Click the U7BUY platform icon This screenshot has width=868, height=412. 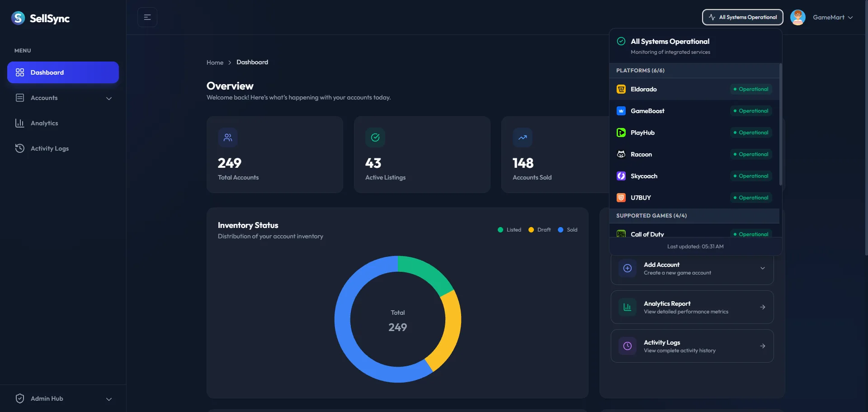click(621, 198)
